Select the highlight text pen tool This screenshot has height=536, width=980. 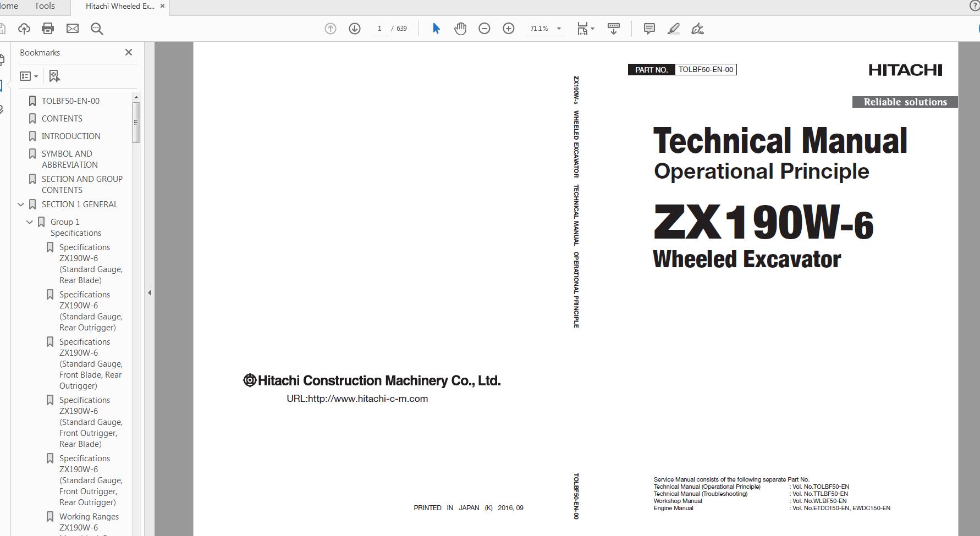click(674, 29)
